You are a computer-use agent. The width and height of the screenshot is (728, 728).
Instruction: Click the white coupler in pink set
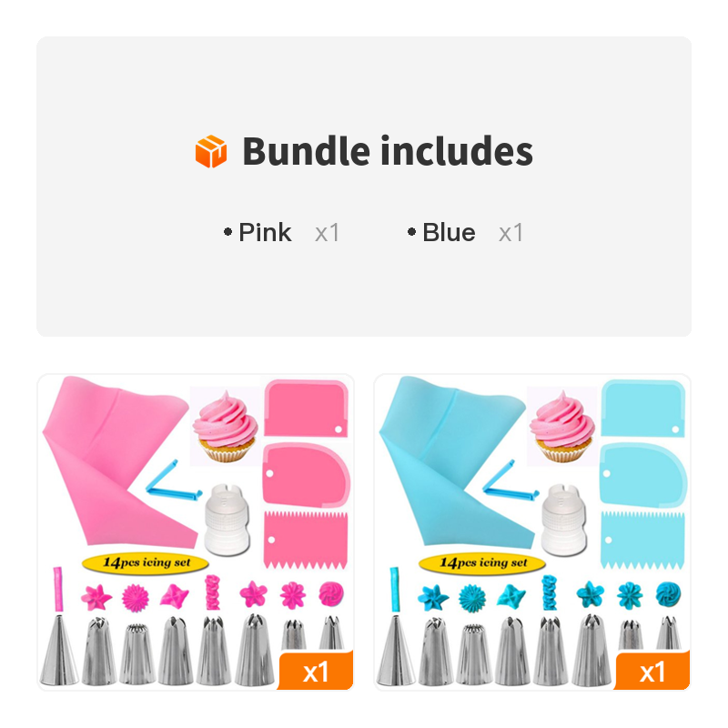pyautogui.click(x=227, y=519)
